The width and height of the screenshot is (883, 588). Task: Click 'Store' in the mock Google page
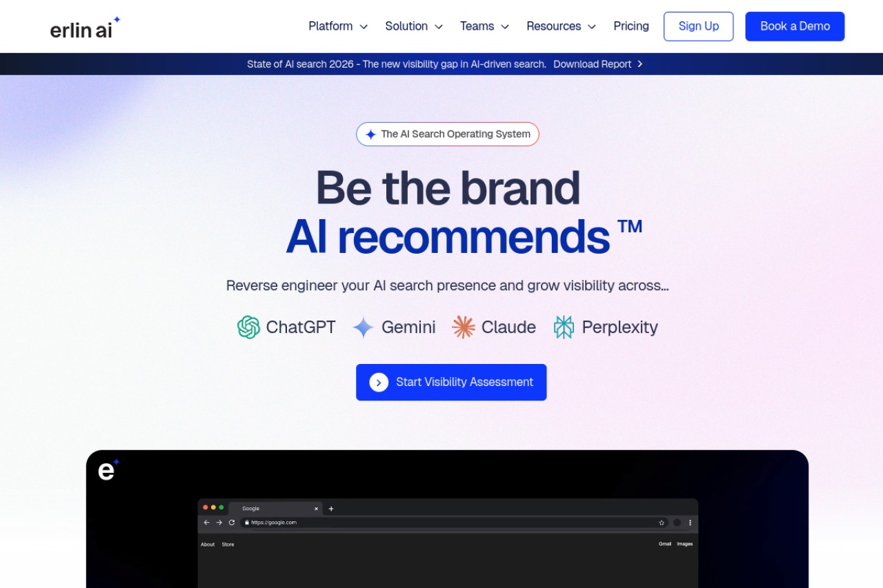[x=228, y=545]
